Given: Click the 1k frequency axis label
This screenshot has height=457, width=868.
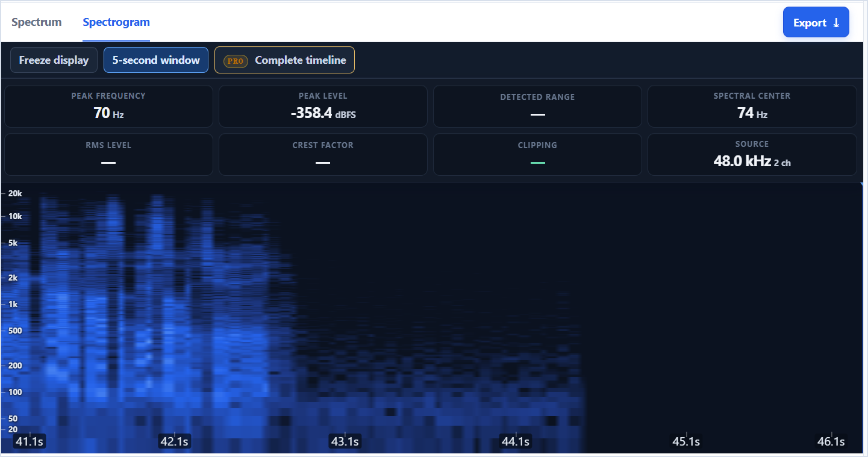Looking at the screenshot, I should tap(13, 305).
